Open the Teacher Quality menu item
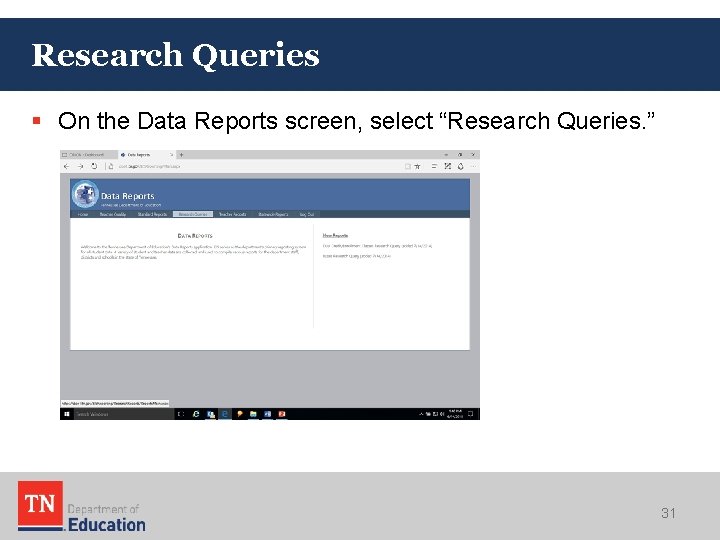Screen dimensions: 720x540 pos(112,214)
